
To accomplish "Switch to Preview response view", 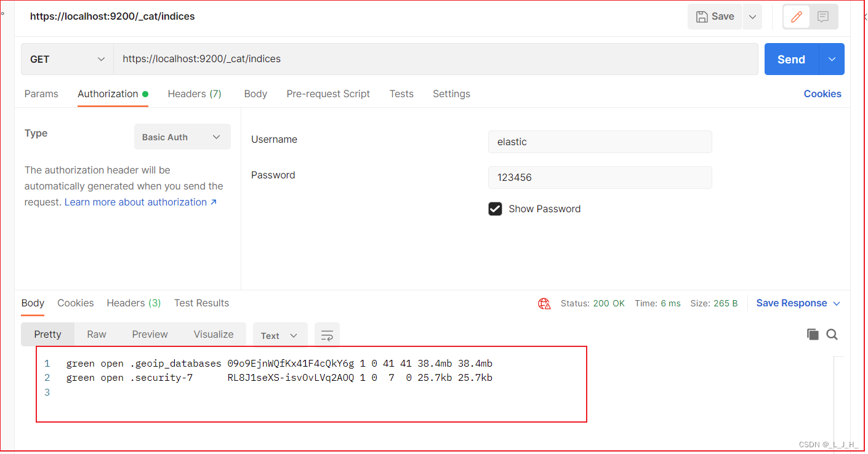I will coord(150,334).
